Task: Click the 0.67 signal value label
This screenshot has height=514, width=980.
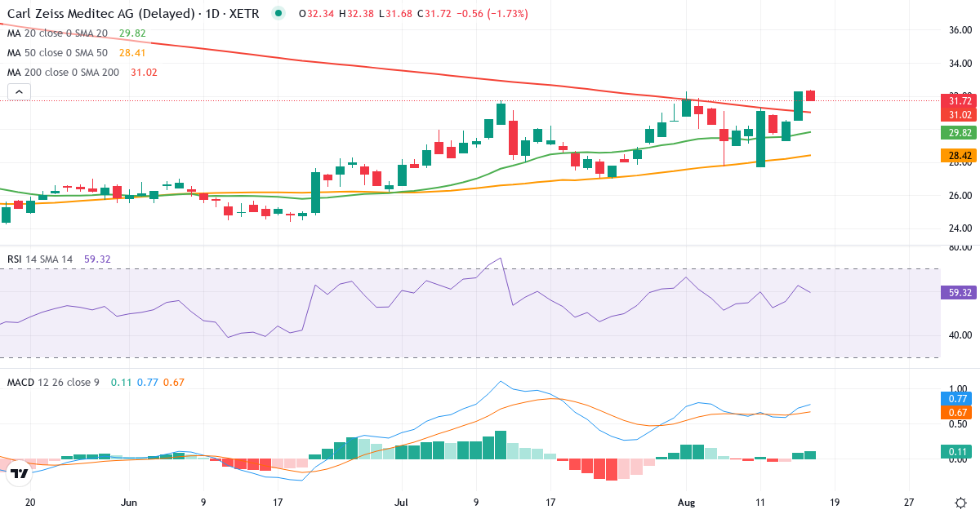Action: point(956,414)
